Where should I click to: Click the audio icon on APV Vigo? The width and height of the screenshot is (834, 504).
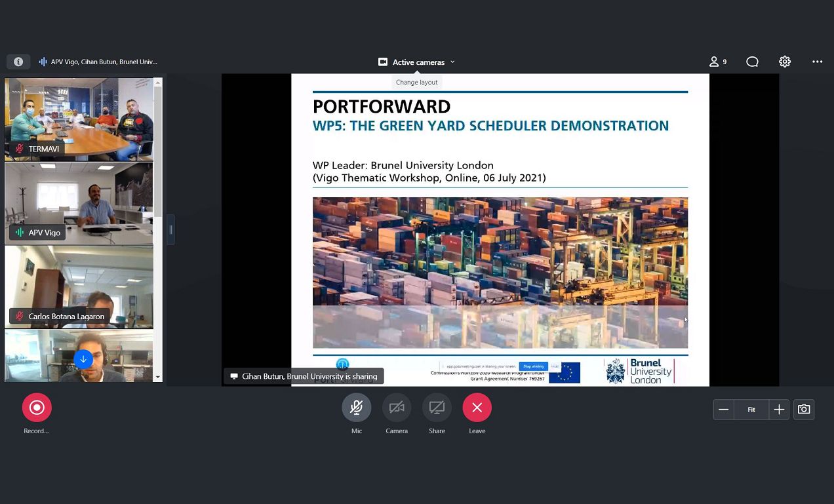[20, 233]
